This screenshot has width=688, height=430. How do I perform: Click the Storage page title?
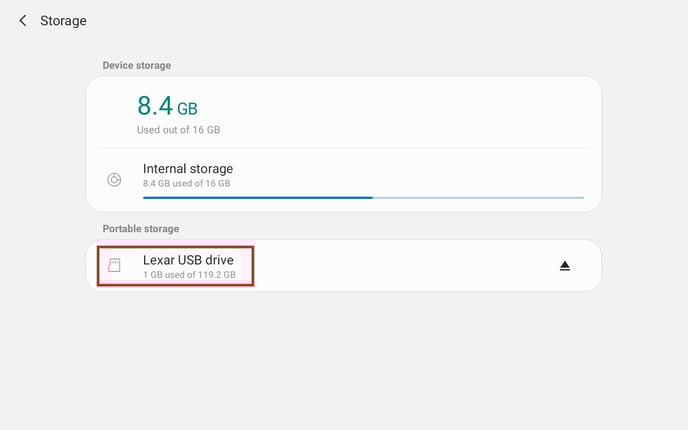[x=63, y=20]
